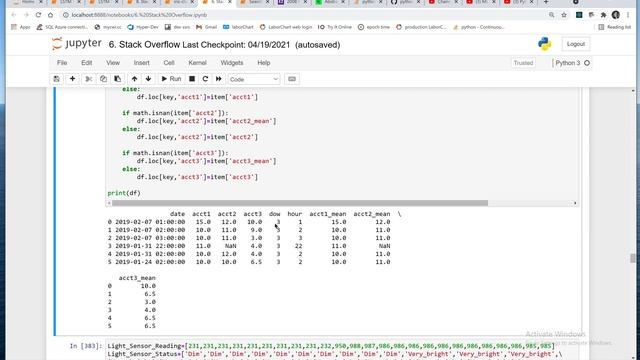Click the Logout button
The width and height of the screenshot is (640, 360).
point(576,44)
